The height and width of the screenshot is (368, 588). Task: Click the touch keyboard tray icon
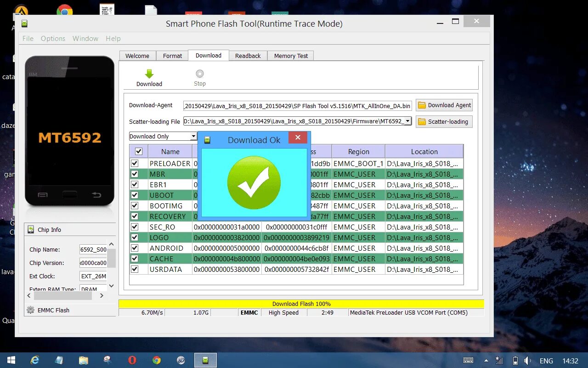pyautogui.click(x=469, y=361)
